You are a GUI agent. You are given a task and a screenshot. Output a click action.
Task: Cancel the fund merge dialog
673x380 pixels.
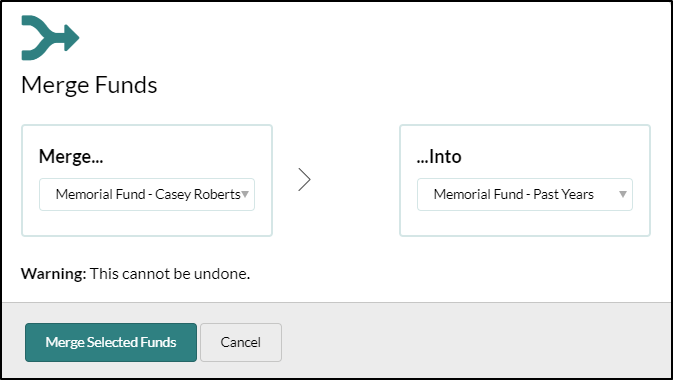click(241, 342)
